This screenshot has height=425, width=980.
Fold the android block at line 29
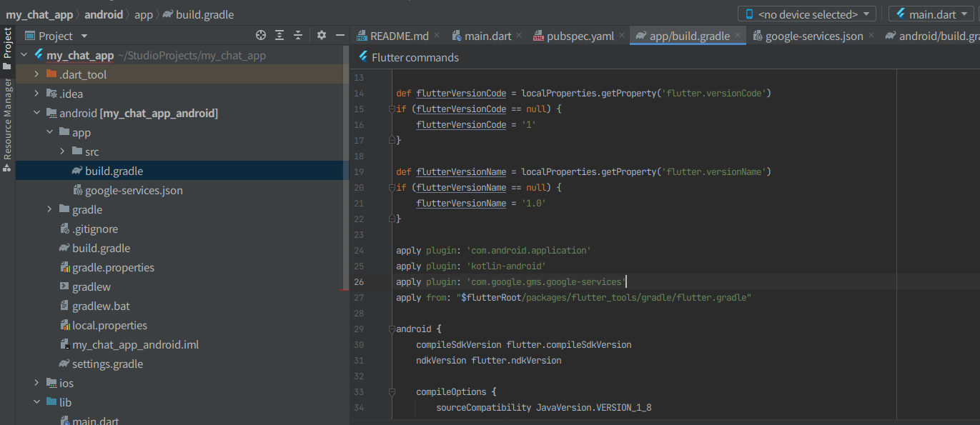coord(392,329)
